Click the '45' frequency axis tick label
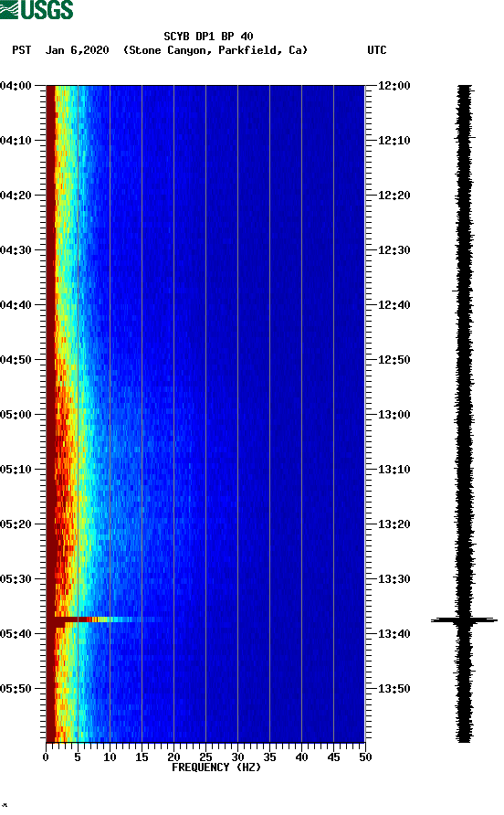The image size is (504, 815). (333, 757)
